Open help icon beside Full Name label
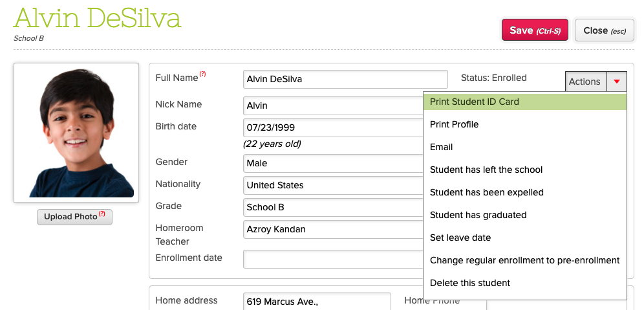 [x=202, y=74]
